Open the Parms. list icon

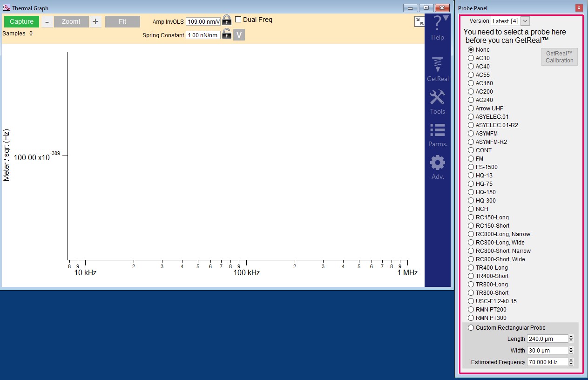tap(438, 130)
